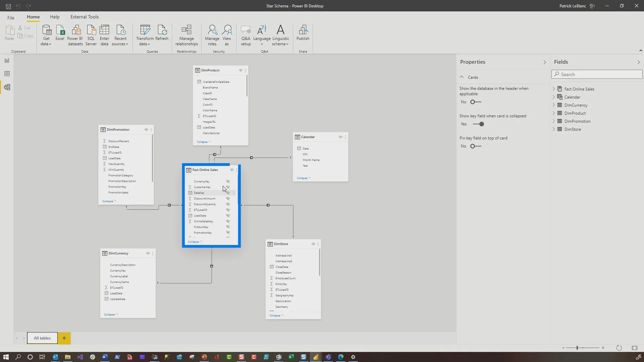The height and width of the screenshot is (362, 644).
Task: Collapse the ribbon
Action: pyautogui.click(x=641, y=51)
